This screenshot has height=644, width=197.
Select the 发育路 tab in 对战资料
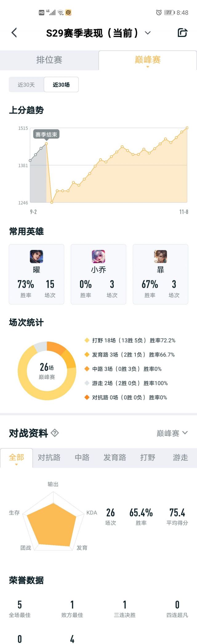point(115,458)
